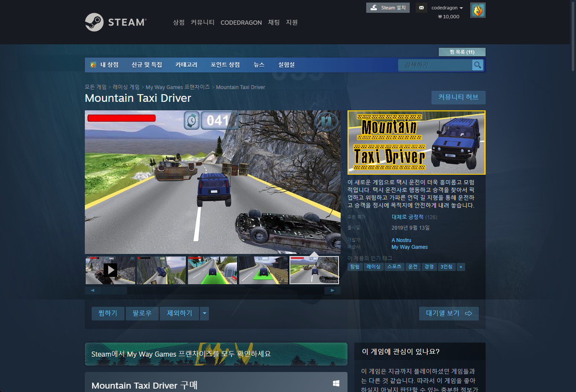The width and height of the screenshot is (576, 392).
Task: Select the 스포츠 tag
Action: coord(394,267)
